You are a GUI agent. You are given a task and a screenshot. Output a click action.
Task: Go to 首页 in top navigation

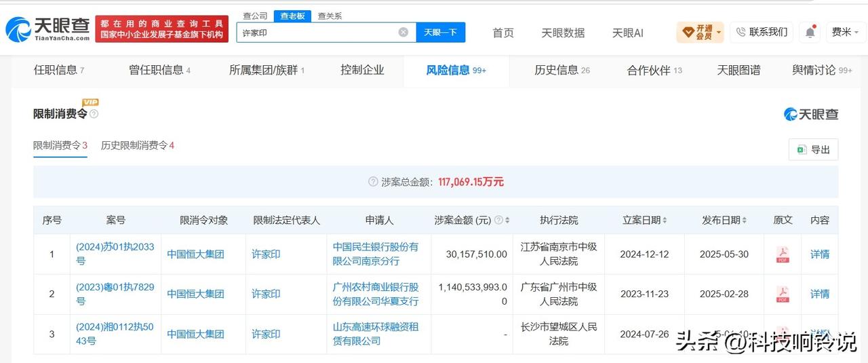click(x=502, y=33)
